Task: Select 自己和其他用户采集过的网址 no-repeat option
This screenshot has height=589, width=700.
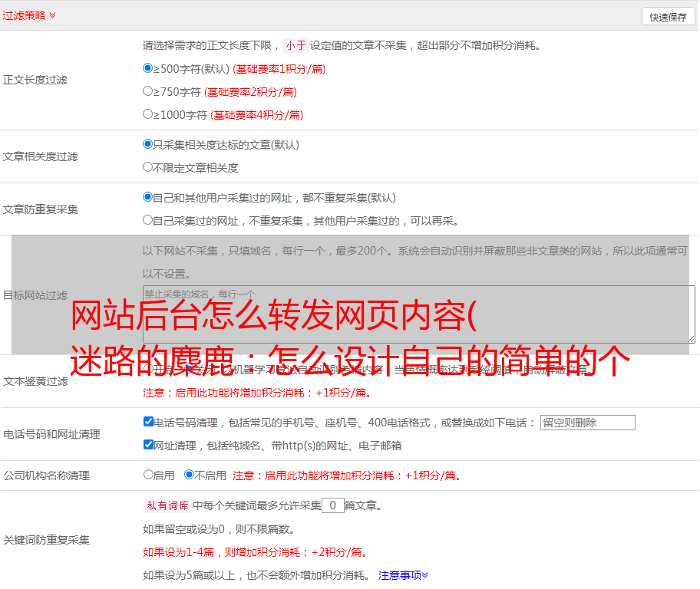Action: 148,197
